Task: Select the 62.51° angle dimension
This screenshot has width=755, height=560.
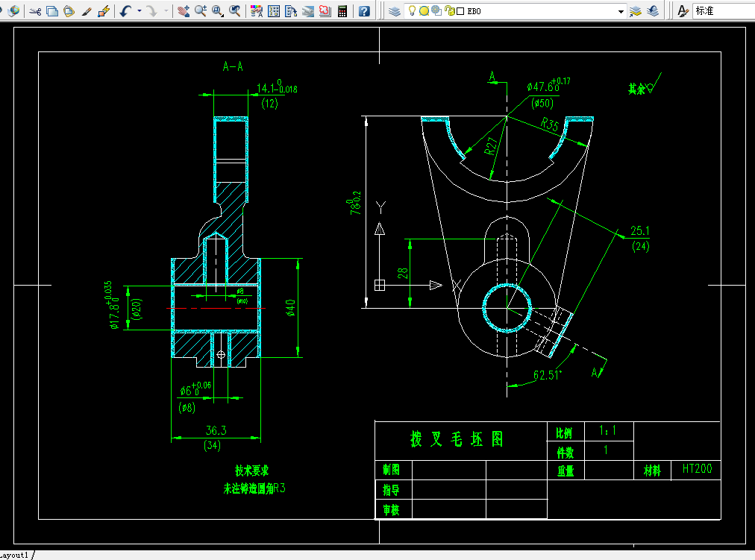Action: click(548, 375)
